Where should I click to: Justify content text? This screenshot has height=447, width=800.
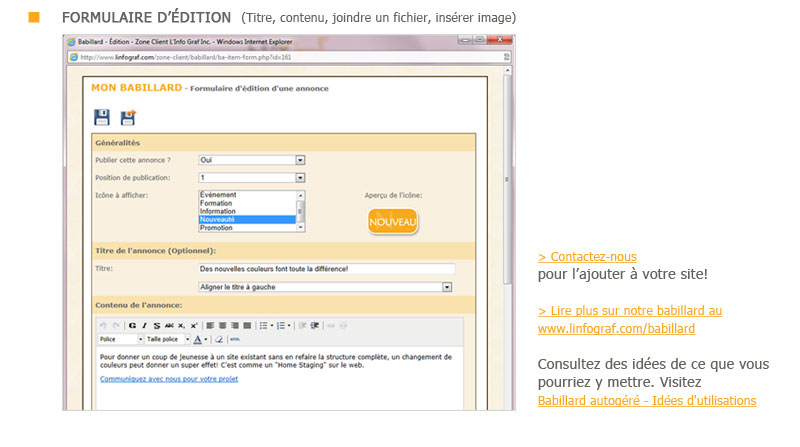247,326
